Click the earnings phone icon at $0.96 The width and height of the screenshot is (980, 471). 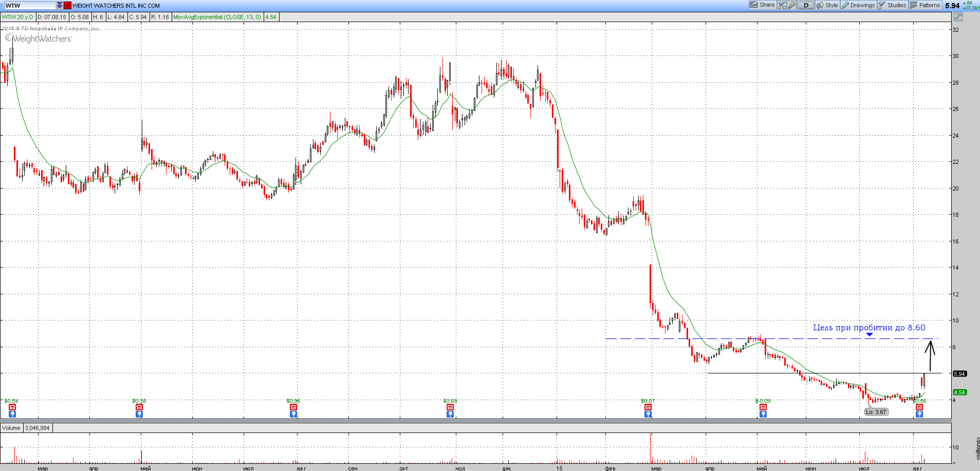(x=293, y=407)
